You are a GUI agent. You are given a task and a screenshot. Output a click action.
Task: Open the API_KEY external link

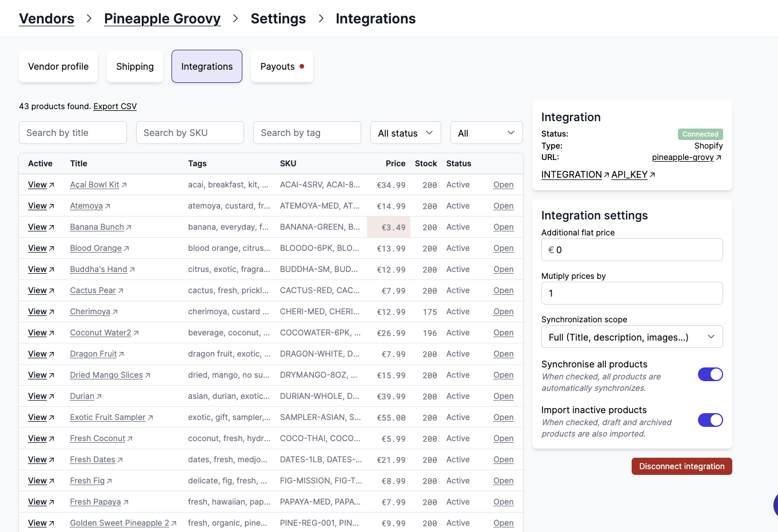[x=629, y=174]
